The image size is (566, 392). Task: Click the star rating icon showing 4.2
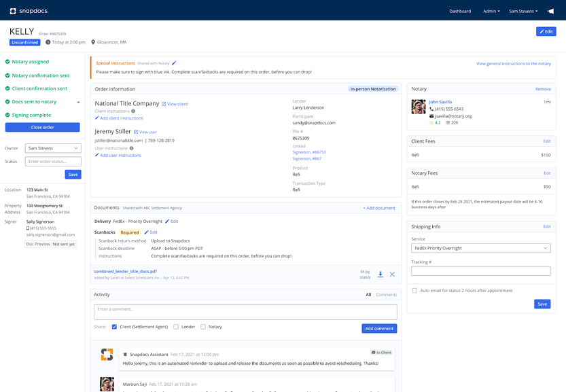[431, 123]
